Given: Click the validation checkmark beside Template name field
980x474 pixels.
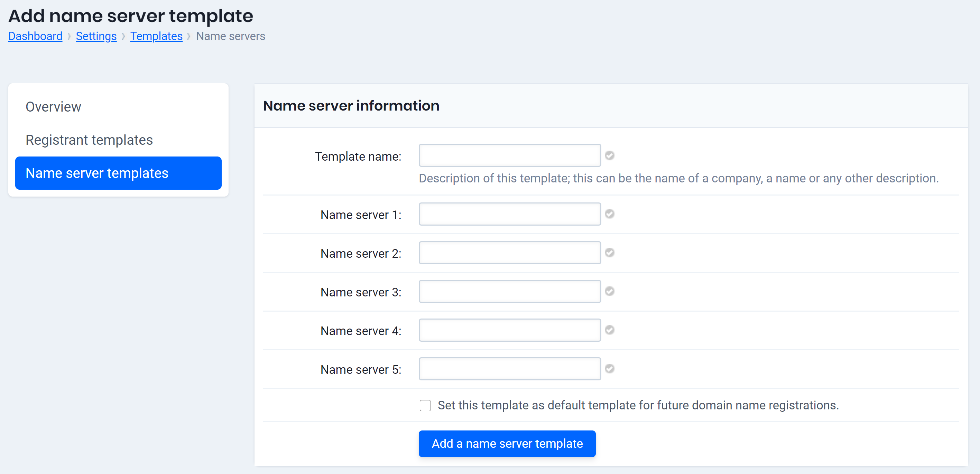Looking at the screenshot, I should click(x=609, y=155).
